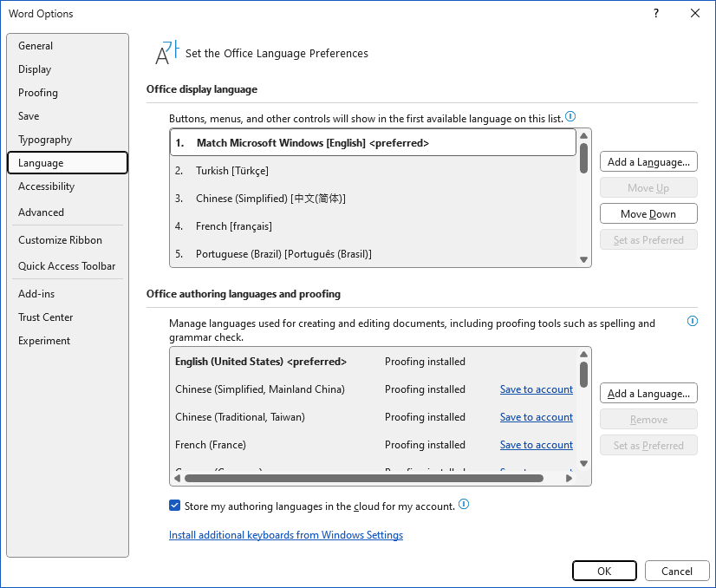Click the info icon next to cloud storage option
This screenshot has height=588, width=716.
[464, 505]
